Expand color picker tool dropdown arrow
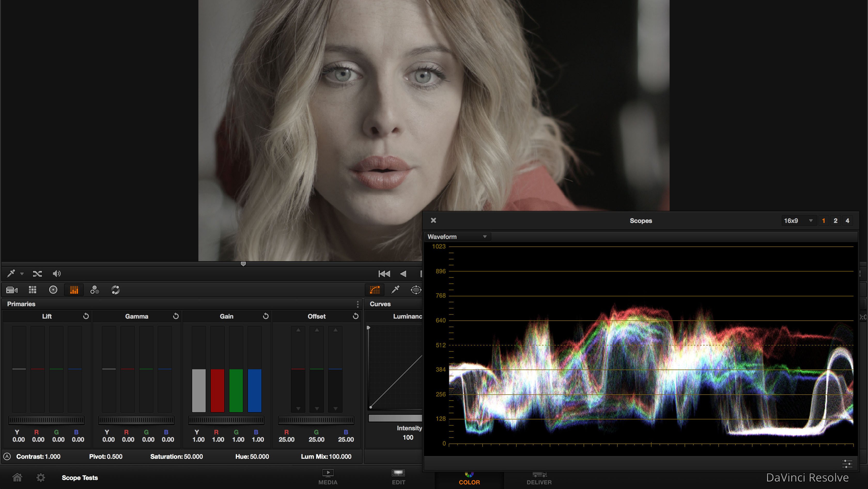This screenshot has height=489, width=868. 22,274
